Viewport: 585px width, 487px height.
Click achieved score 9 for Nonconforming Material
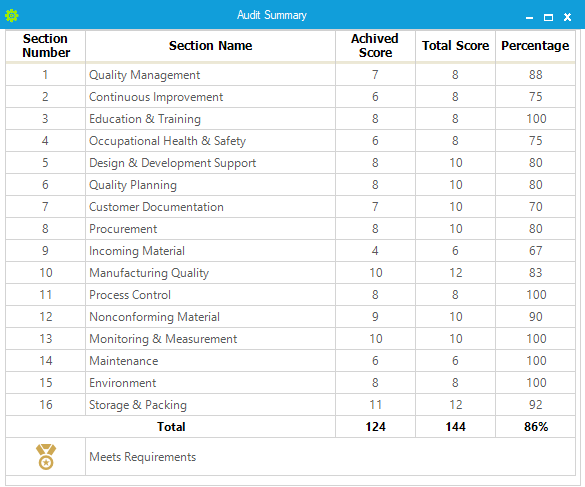375,317
